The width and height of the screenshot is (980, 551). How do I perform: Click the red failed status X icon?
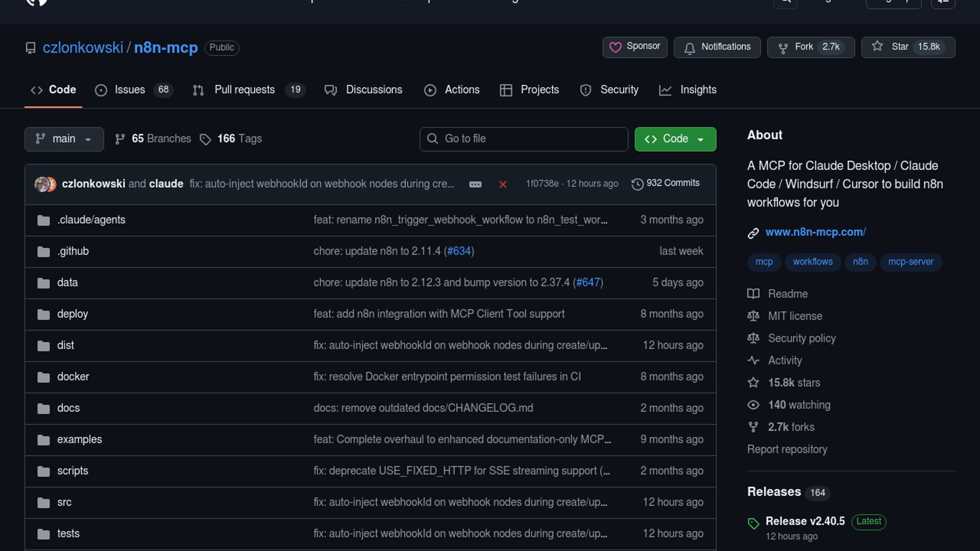pyautogui.click(x=503, y=184)
